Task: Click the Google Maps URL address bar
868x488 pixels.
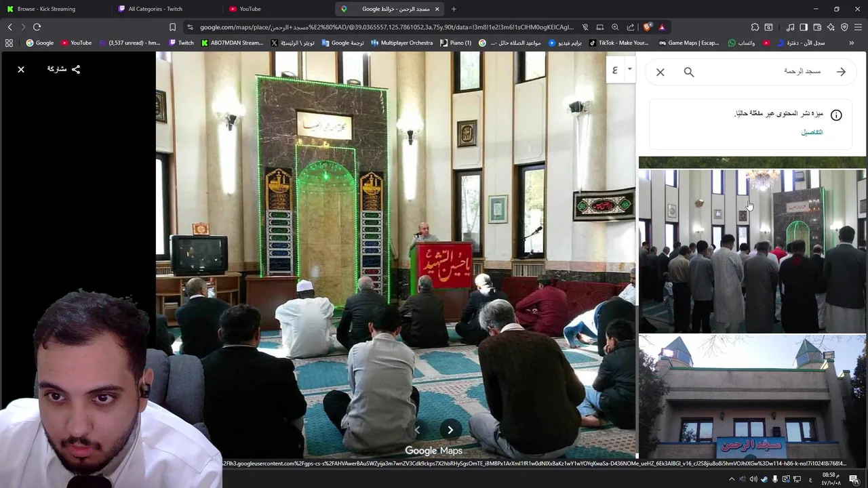Action: (x=387, y=27)
